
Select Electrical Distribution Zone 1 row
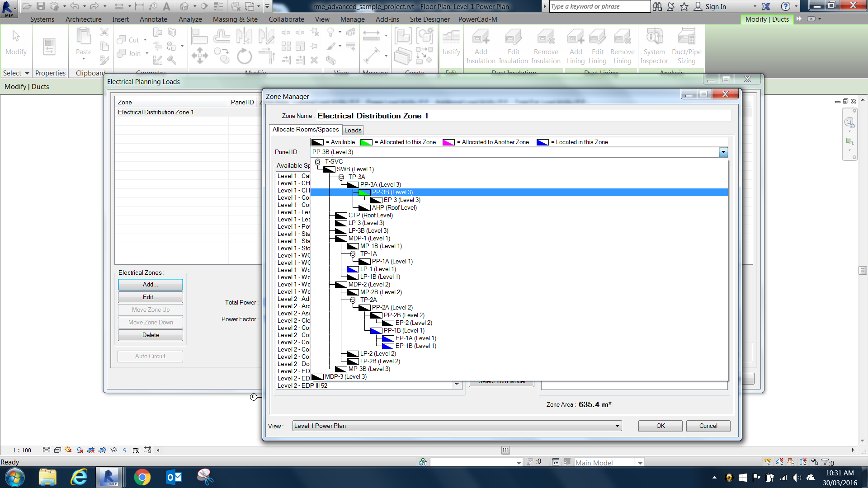pos(188,112)
